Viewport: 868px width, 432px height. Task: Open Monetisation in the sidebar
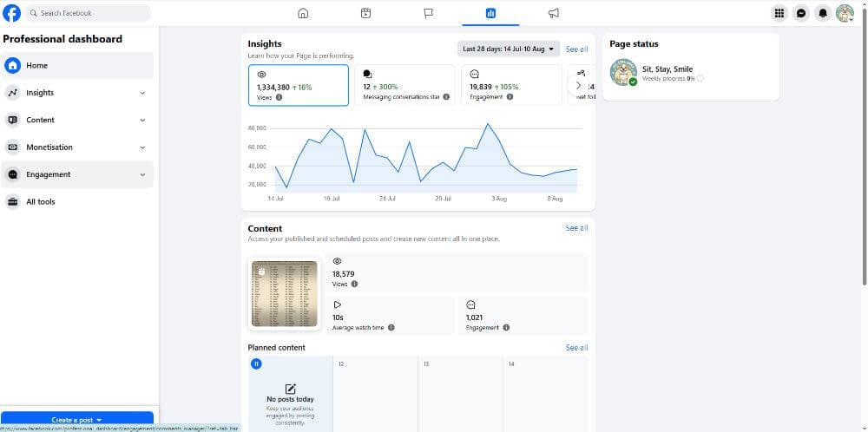77,147
